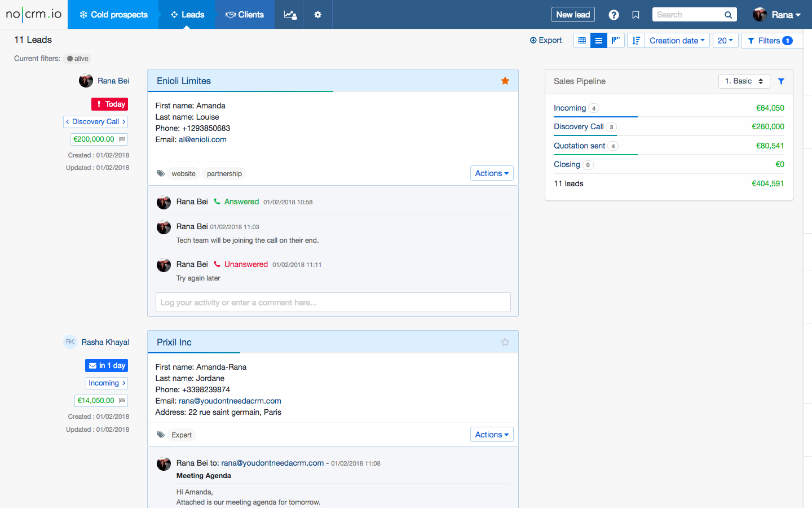Unstar the Enioli Limites lead
This screenshot has height=508, width=812.
505,81
